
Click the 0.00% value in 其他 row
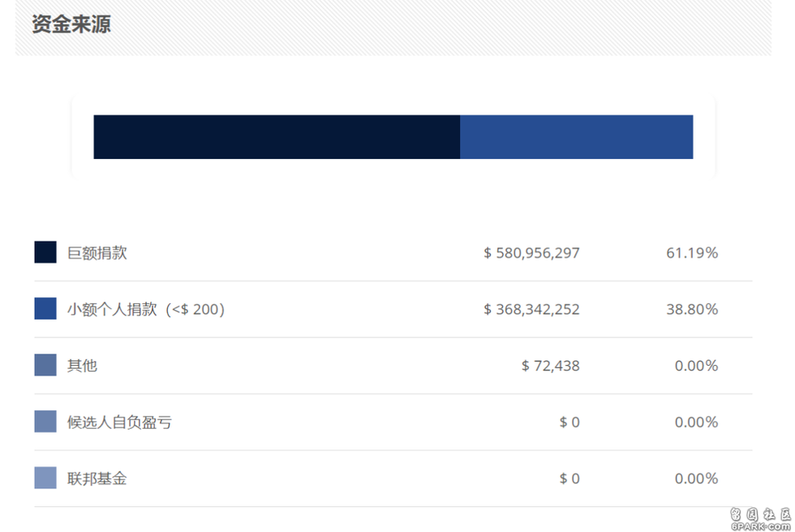pos(696,366)
